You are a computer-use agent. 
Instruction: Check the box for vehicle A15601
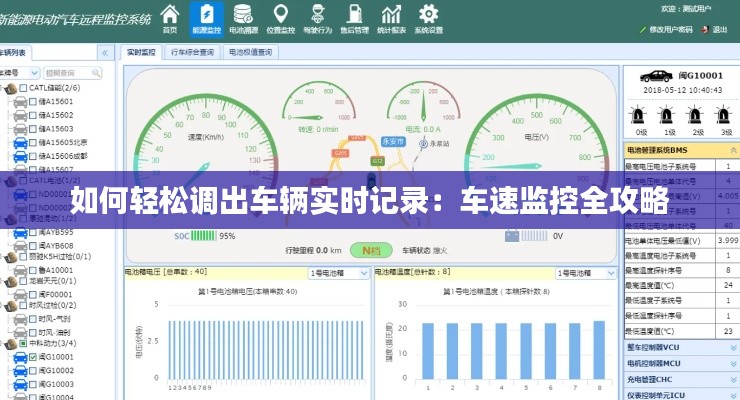[33, 102]
